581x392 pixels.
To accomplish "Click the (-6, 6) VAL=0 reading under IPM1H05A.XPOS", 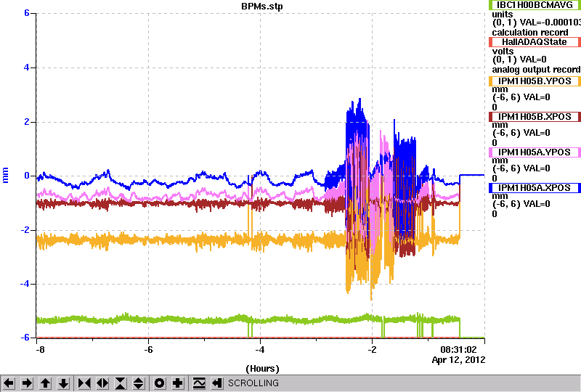I will 521,204.
